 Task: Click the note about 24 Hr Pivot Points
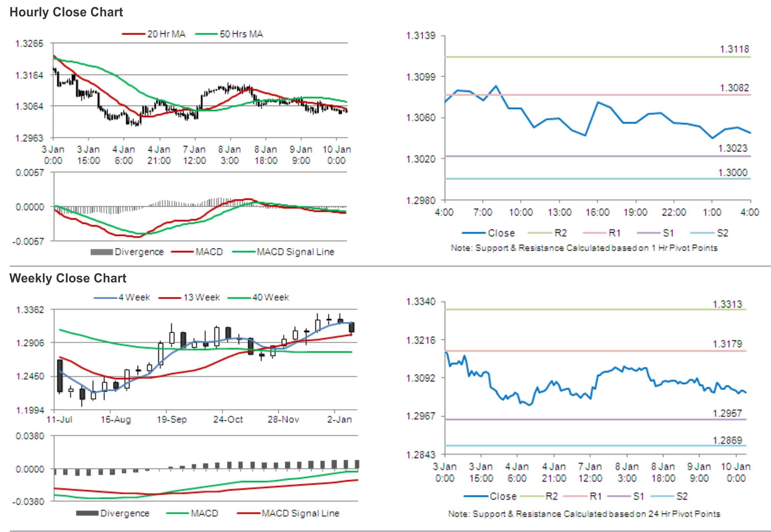coord(584,514)
